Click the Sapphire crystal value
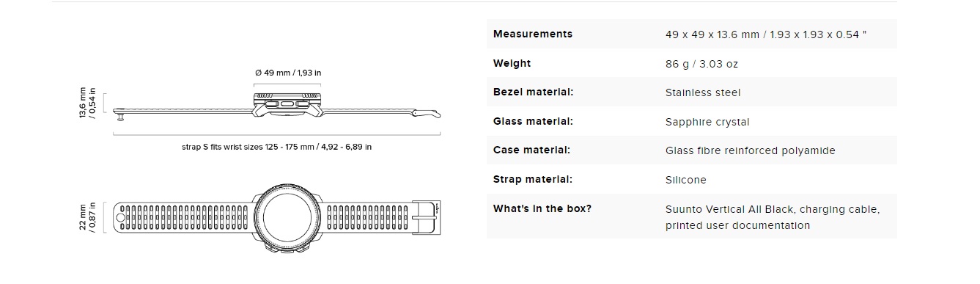Screen dimensions: 980x284 [707, 122]
